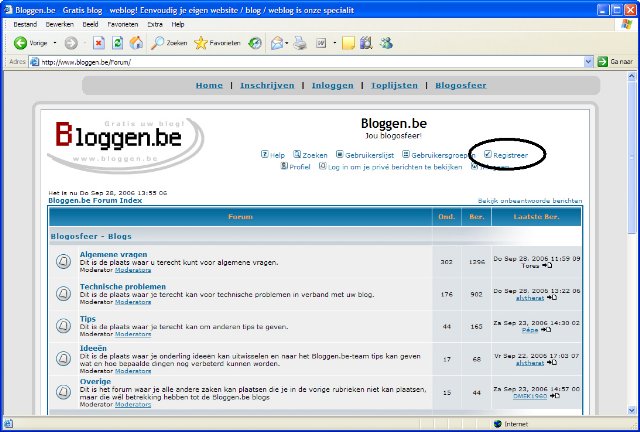Image resolution: width=640 pixels, height=432 pixels.
Task: Click the Stop loading toolbar icon
Action: tap(99, 43)
